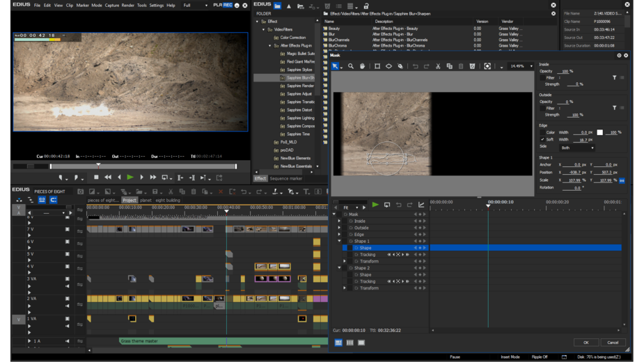Toggle the group/link mode icon in timeline

click(42, 200)
